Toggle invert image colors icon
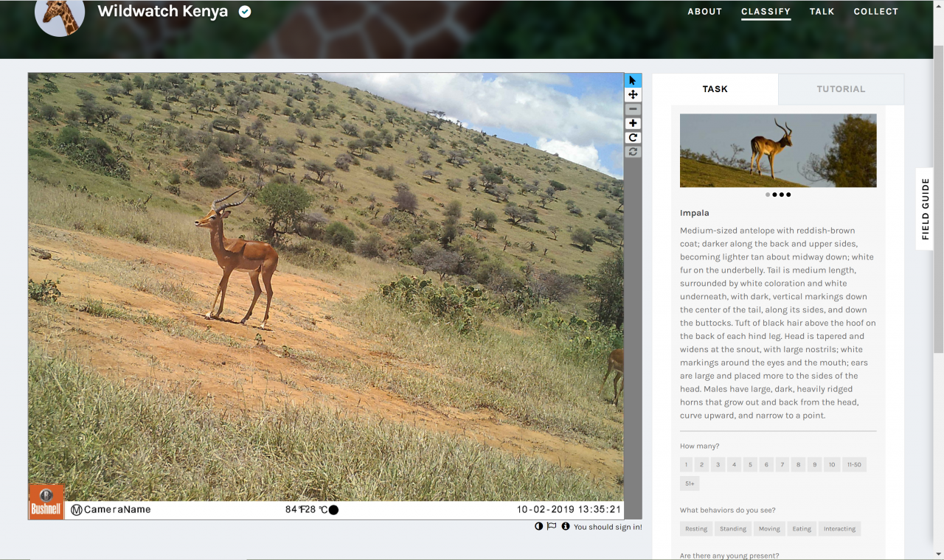 [539, 526]
